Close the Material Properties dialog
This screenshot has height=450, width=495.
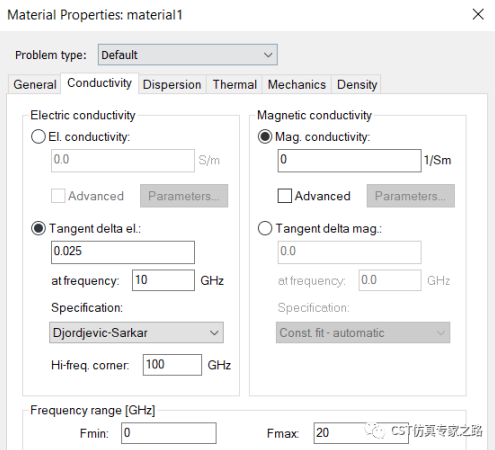478,14
